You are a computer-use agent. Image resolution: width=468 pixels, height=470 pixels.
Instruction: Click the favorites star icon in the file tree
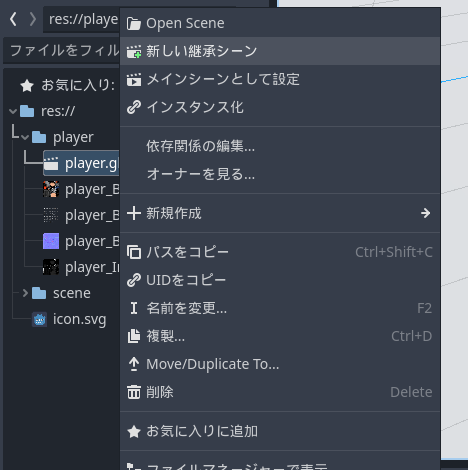(x=27, y=86)
